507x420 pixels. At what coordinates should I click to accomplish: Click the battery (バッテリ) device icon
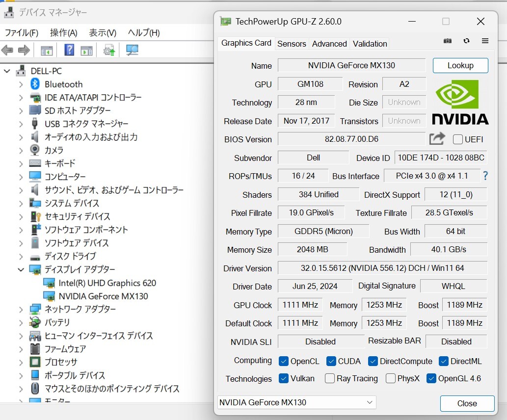35,322
